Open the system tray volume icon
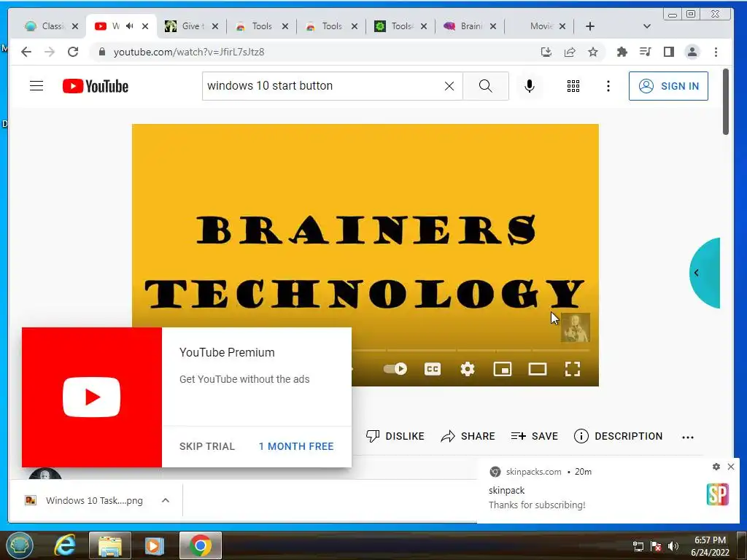This screenshot has height=560, width=747. [x=673, y=546]
